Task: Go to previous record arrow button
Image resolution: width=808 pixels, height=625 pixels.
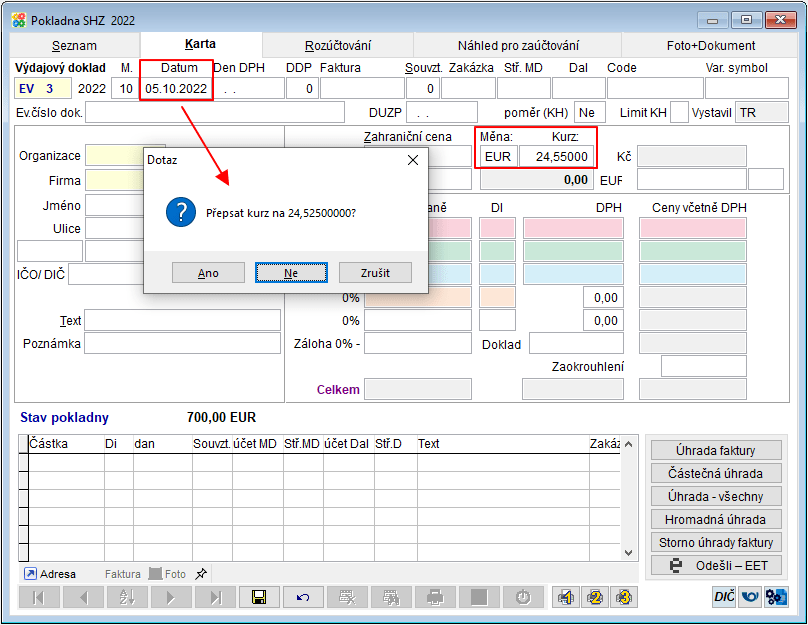Action: click(83, 597)
